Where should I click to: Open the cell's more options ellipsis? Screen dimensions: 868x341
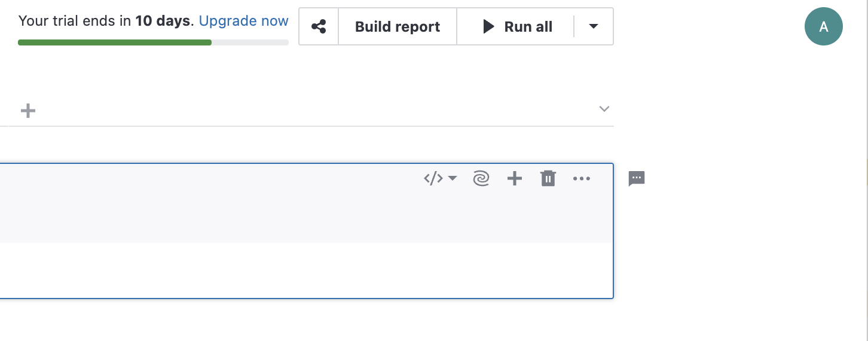(582, 178)
